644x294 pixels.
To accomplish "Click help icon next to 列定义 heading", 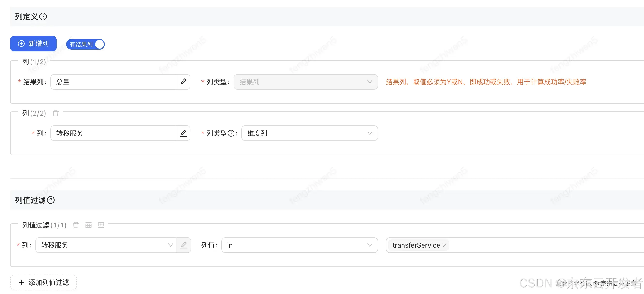I will (x=43, y=16).
